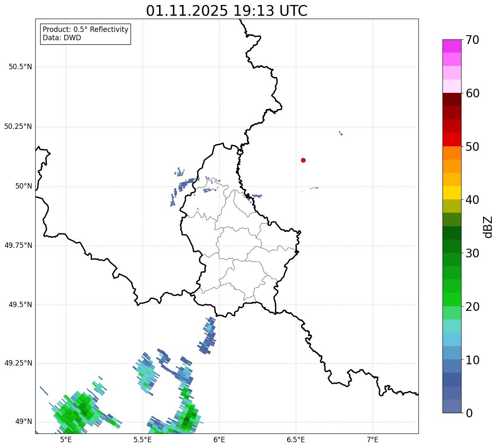Click the 5°E longitude label
The height and width of the screenshot is (448, 498).
click(x=66, y=439)
